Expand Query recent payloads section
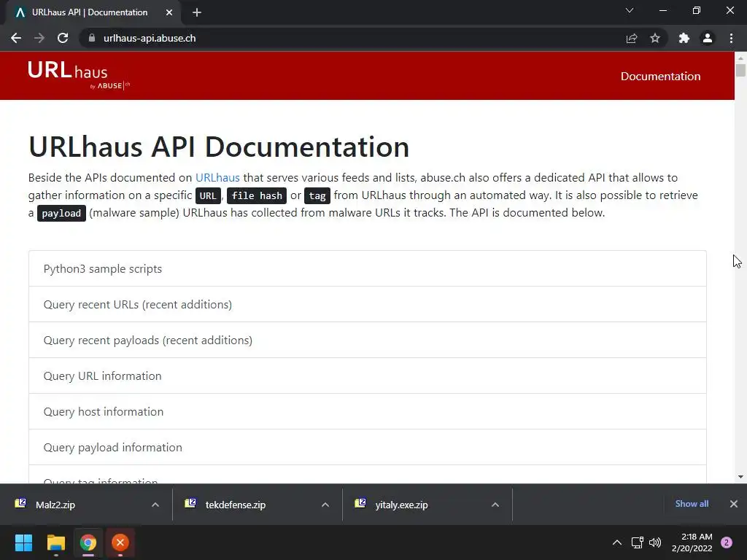Image resolution: width=747 pixels, height=560 pixels. [x=368, y=340]
